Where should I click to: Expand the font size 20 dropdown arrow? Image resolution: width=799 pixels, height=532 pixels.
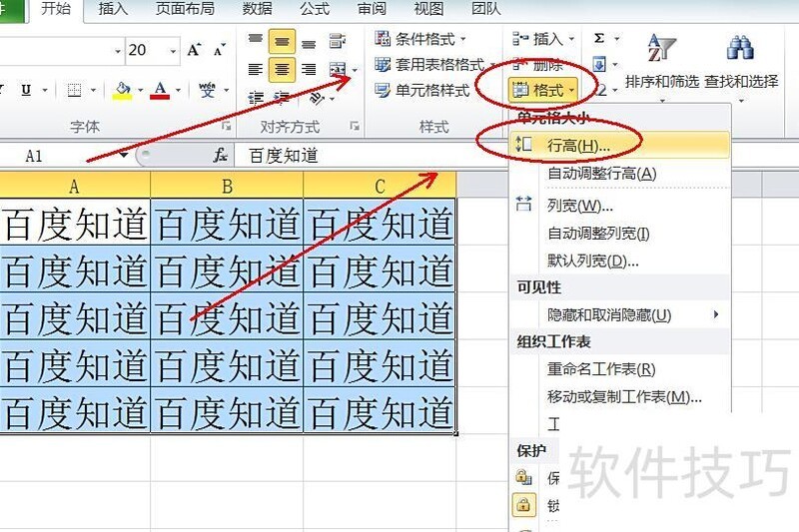pos(173,51)
